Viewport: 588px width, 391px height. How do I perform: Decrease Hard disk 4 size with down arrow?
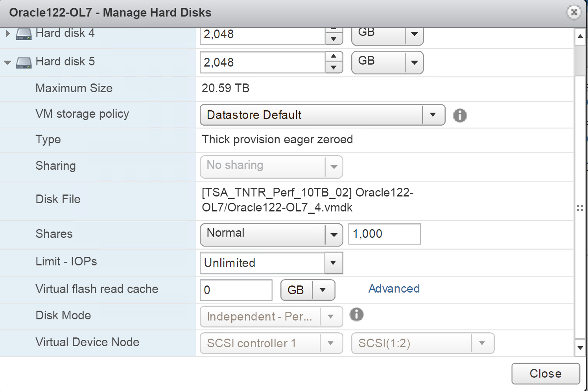coord(334,39)
